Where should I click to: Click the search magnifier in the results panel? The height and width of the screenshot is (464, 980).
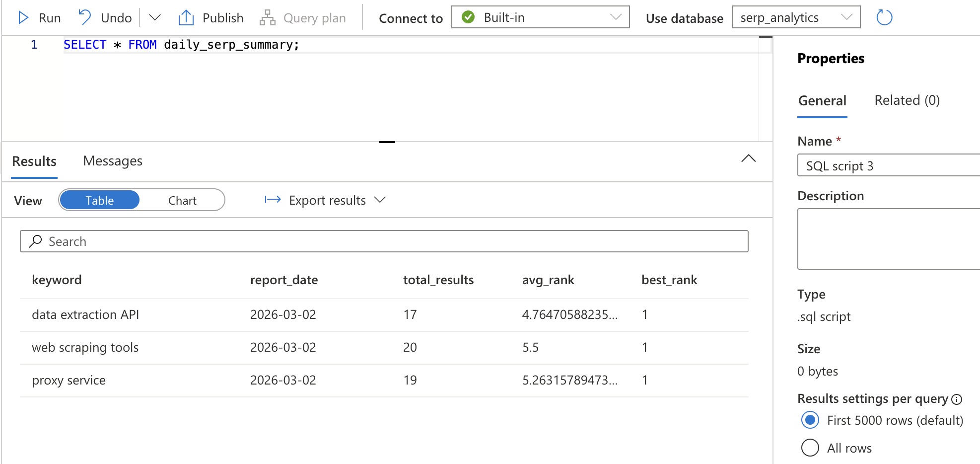34,241
